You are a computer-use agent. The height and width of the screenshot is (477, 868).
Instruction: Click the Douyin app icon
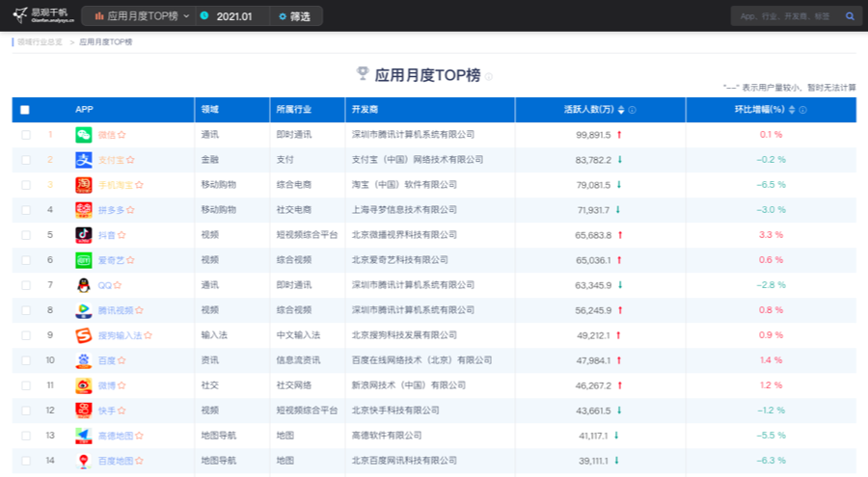(84, 235)
